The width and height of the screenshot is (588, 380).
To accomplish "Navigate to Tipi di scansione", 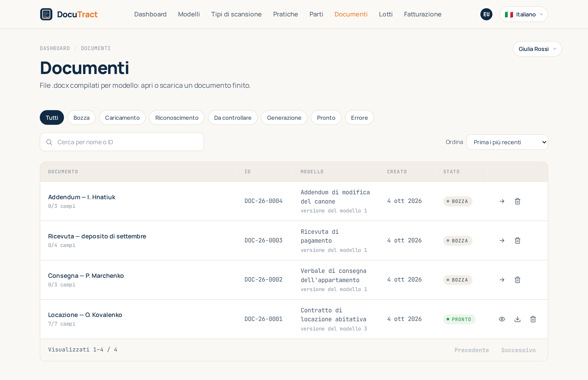I will 236,14.
